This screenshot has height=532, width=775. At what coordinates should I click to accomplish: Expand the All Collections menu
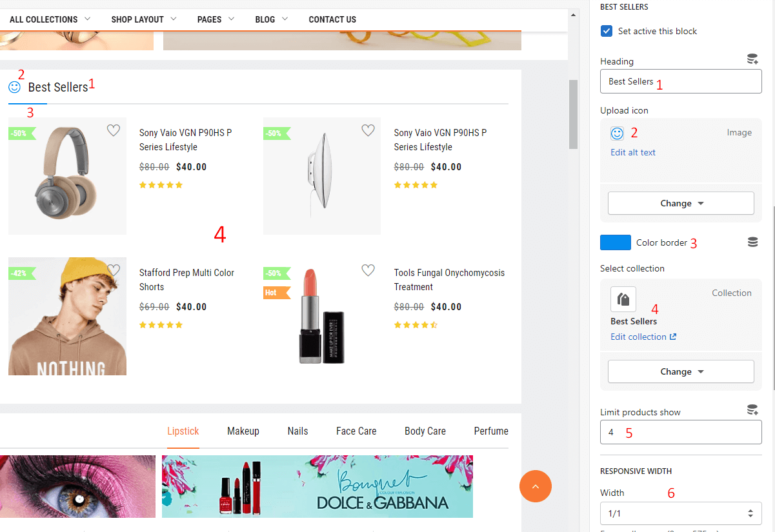click(50, 19)
